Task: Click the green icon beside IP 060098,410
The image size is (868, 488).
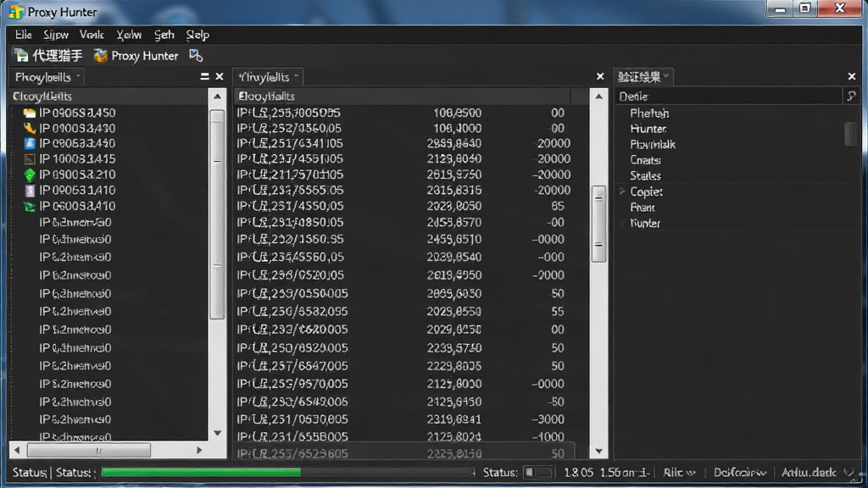Action: click(x=30, y=207)
